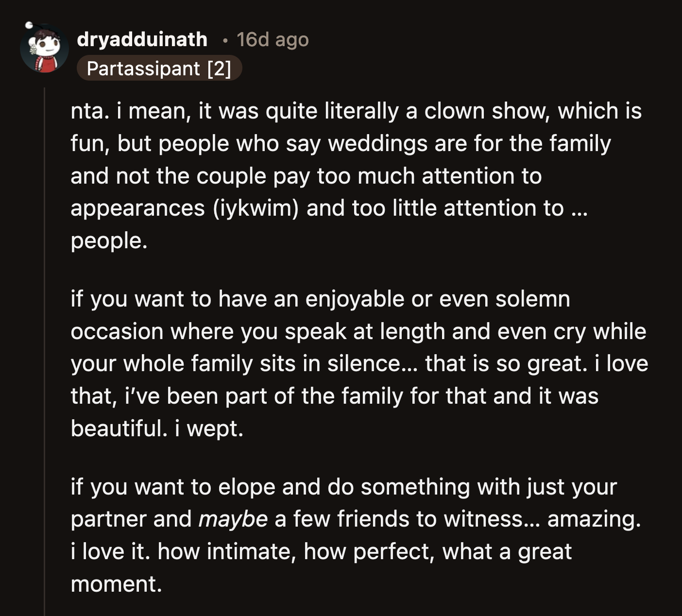Click the word "people." ending the first paragraph

(109, 240)
